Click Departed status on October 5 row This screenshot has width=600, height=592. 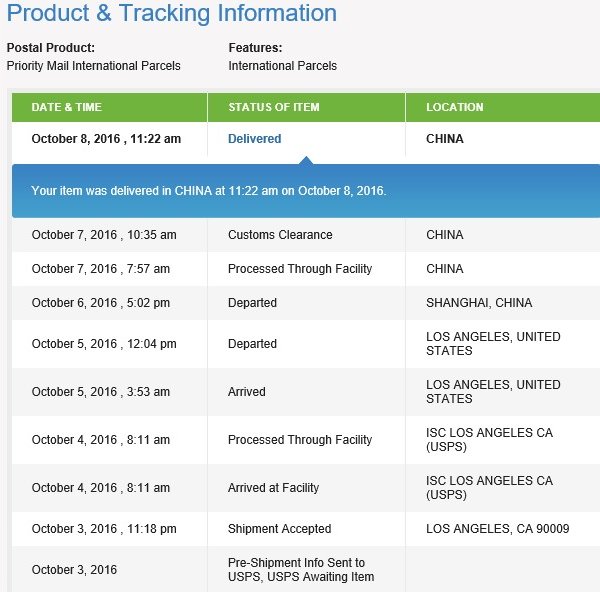click(x=252, y=344)
